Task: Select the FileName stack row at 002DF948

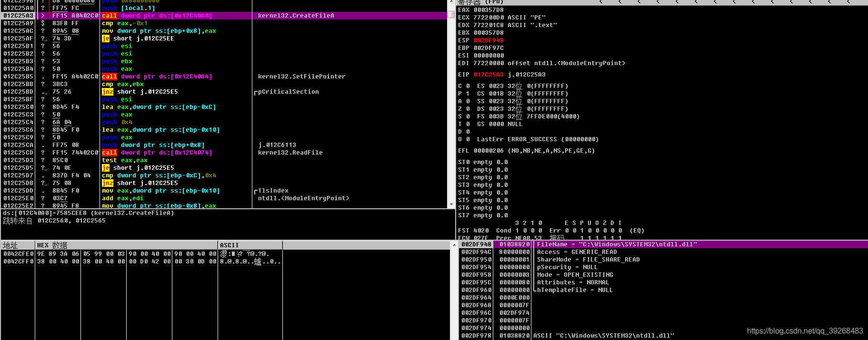Action: pos(663,244)
